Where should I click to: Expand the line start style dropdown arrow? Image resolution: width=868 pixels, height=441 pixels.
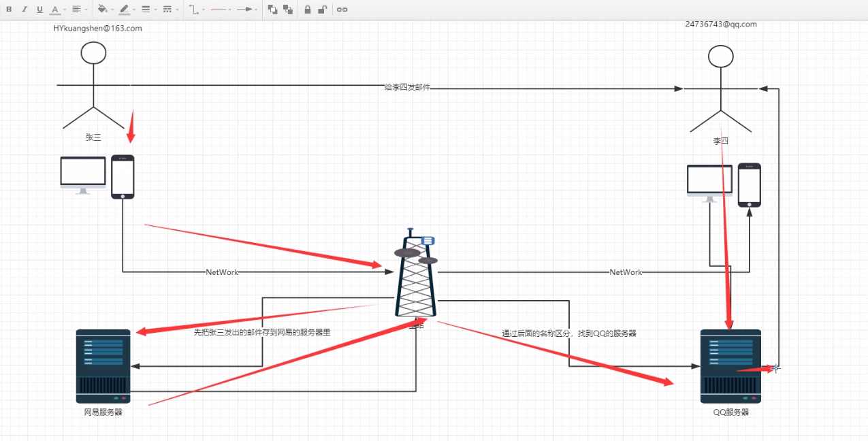(229, 10)
